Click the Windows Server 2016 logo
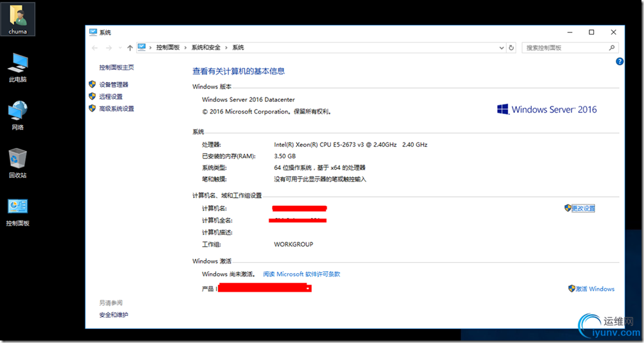 (x=547, y=110)
